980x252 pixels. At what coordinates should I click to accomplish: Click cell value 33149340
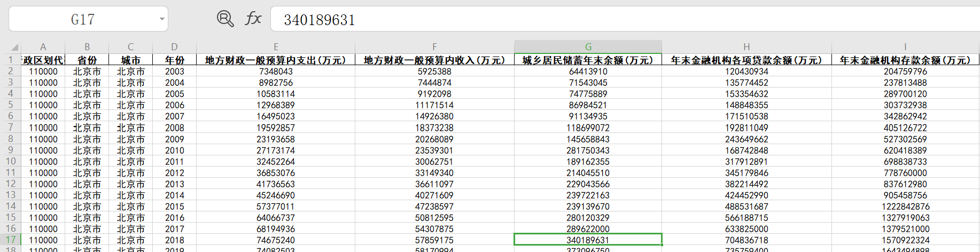click(434, 173)
